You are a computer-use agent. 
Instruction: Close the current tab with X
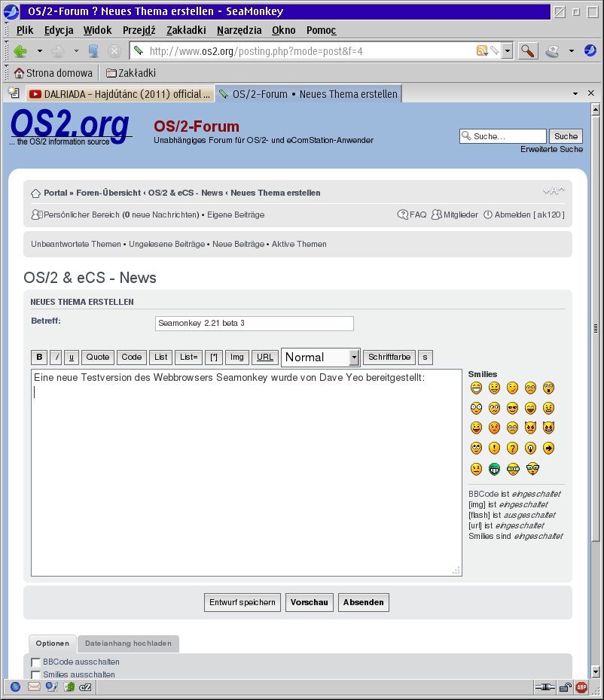point(591,93)
